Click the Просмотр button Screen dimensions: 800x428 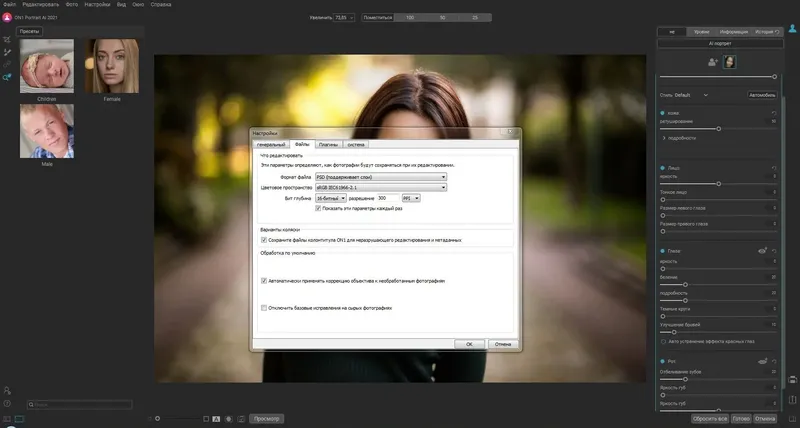(x=266, y=419)
